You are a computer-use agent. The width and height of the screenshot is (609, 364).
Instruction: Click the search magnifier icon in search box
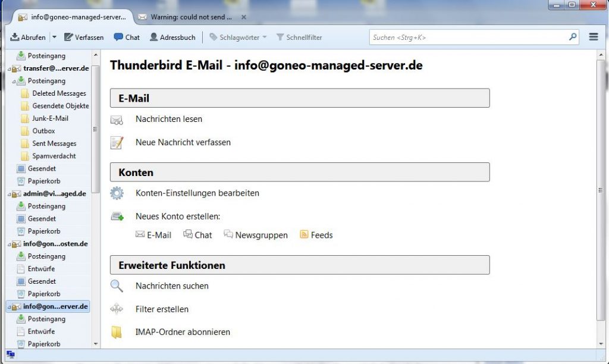click(573, 37)
